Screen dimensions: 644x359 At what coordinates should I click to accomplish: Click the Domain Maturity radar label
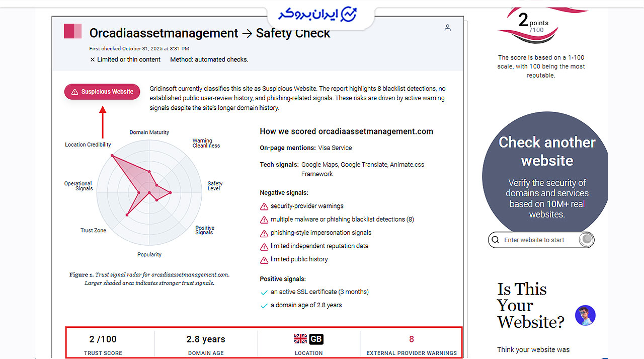pos(149,132)
